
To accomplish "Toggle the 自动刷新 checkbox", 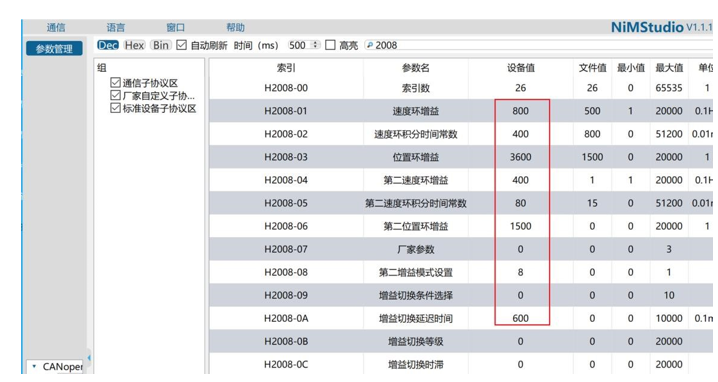I will (x=181, y=45).
